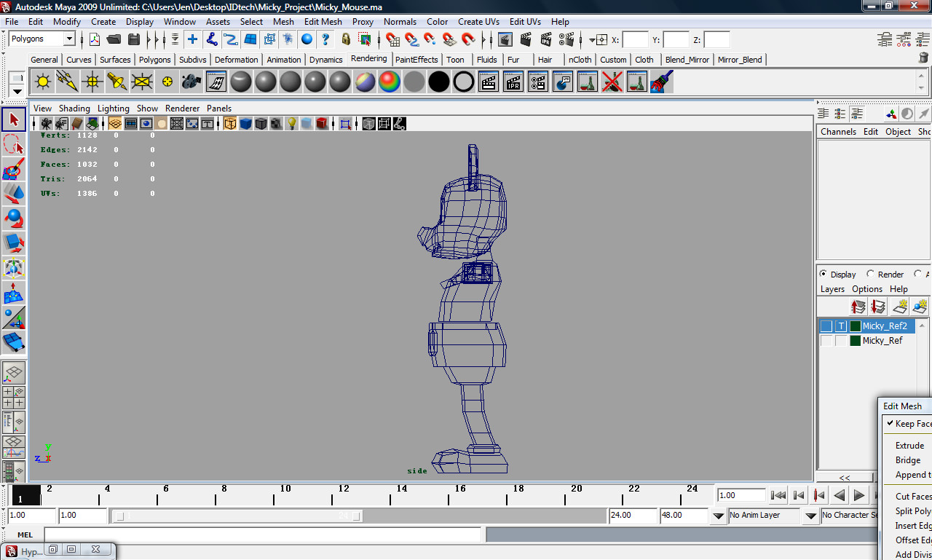The width and height of the screenshot is (932, 560).
Task: Click the X coordinate input field
Action: coord(635,40)
